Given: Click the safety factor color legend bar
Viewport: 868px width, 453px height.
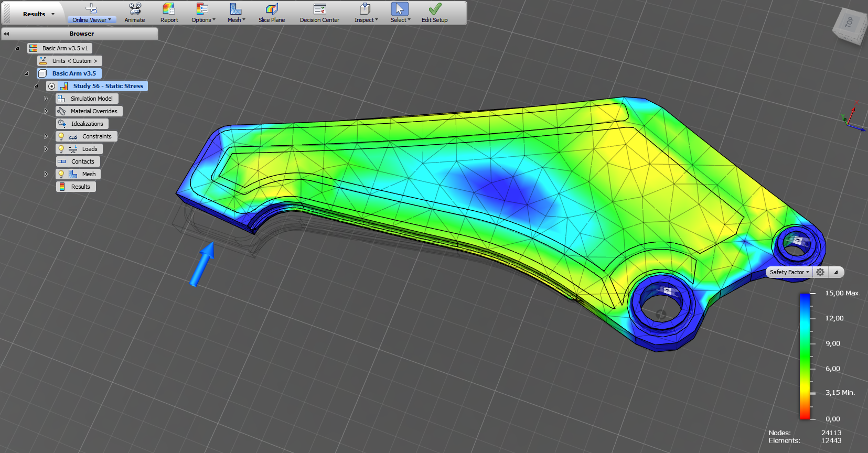Looking at the screenshot, I should pos(805,356).
